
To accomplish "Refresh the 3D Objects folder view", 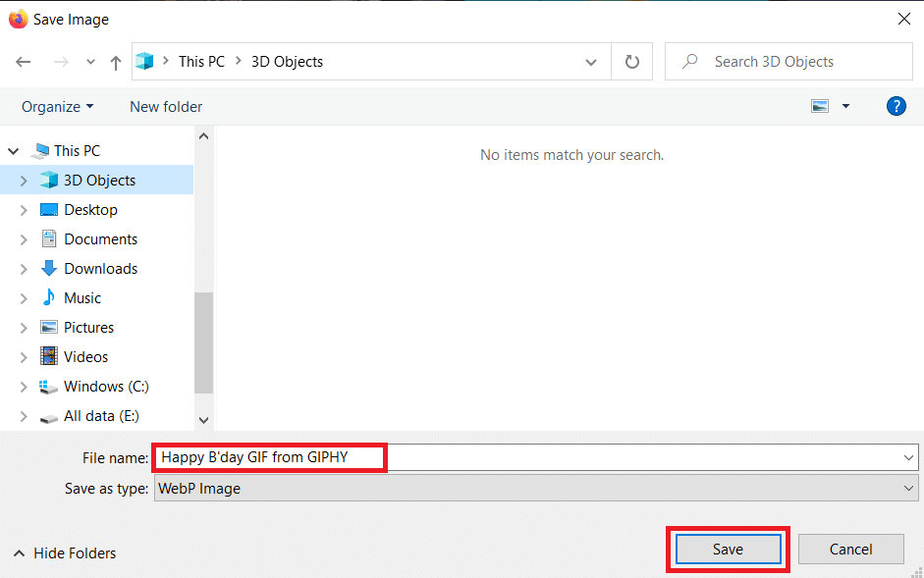I will [x=631, y=62].
